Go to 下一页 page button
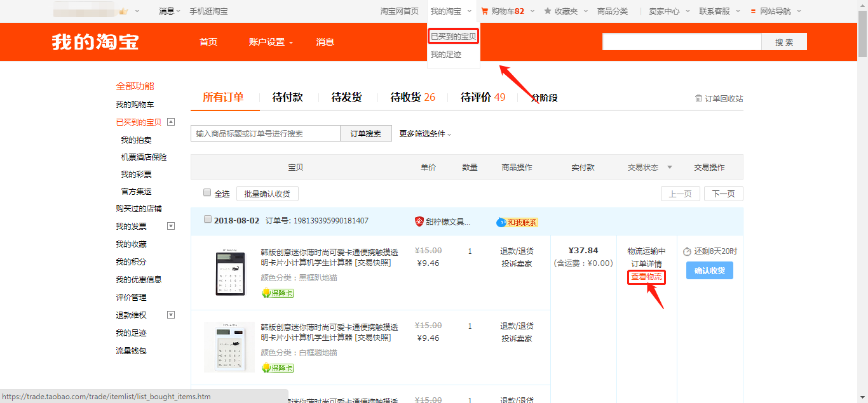The width and height of the screenshot is (868, 403). click(724, 194)
